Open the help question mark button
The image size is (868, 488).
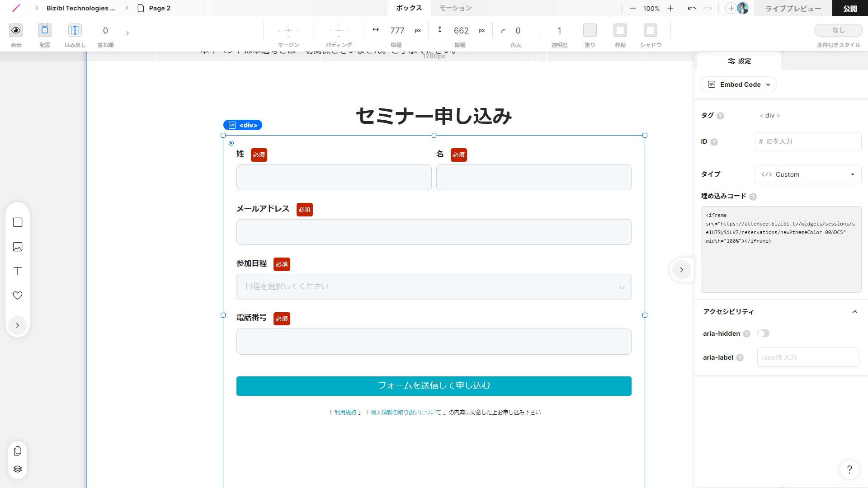pyautogui.click(x=849, y=469)
